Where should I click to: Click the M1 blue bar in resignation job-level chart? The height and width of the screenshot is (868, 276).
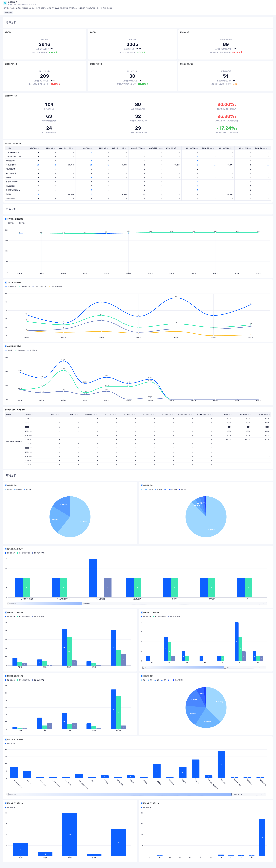(237, 642)
